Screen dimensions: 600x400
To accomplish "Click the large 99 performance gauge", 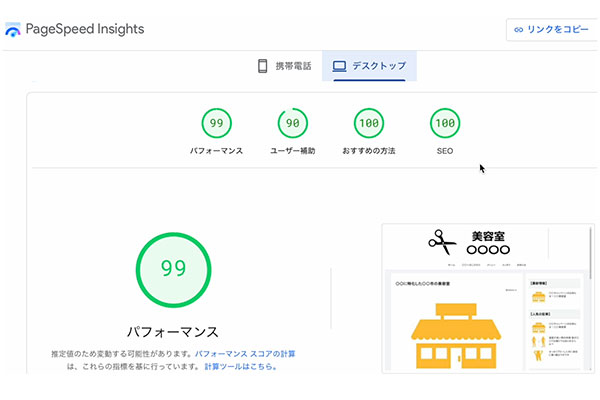I will coord(173,267).
